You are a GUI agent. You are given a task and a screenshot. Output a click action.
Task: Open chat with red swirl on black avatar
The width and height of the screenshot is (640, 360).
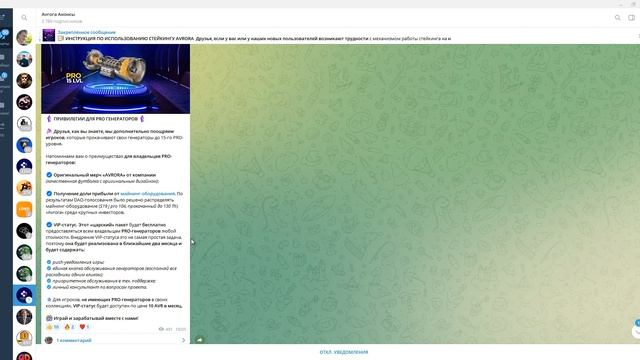[x=24, y=102]
